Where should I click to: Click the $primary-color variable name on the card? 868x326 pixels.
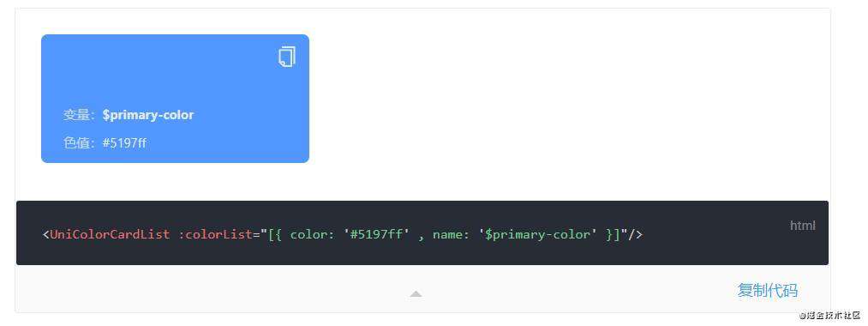(x=147, y=115)
